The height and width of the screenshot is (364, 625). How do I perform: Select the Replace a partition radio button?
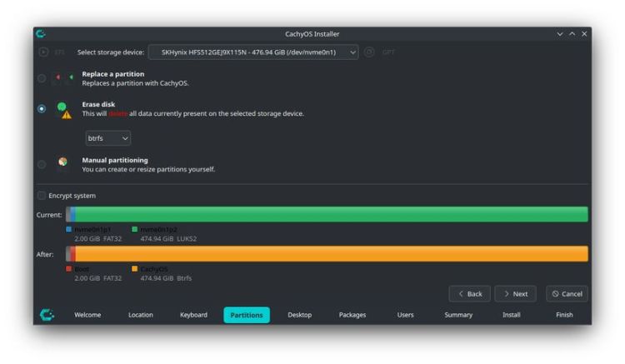tap(42, 78)
